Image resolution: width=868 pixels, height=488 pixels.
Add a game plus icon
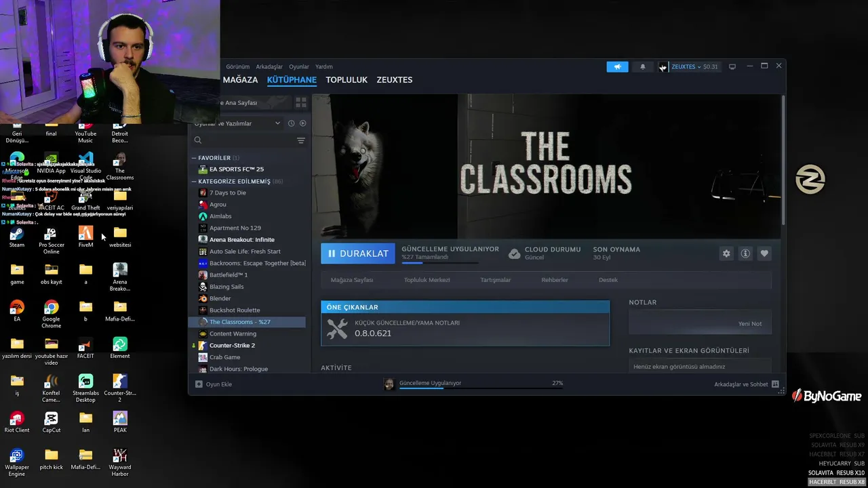pos(199,384)
